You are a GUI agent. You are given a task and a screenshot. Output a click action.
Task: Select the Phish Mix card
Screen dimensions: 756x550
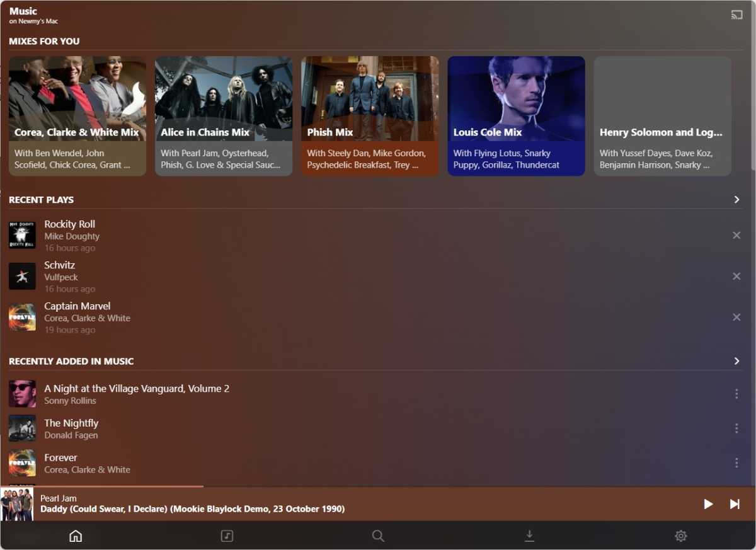(370, 116)
